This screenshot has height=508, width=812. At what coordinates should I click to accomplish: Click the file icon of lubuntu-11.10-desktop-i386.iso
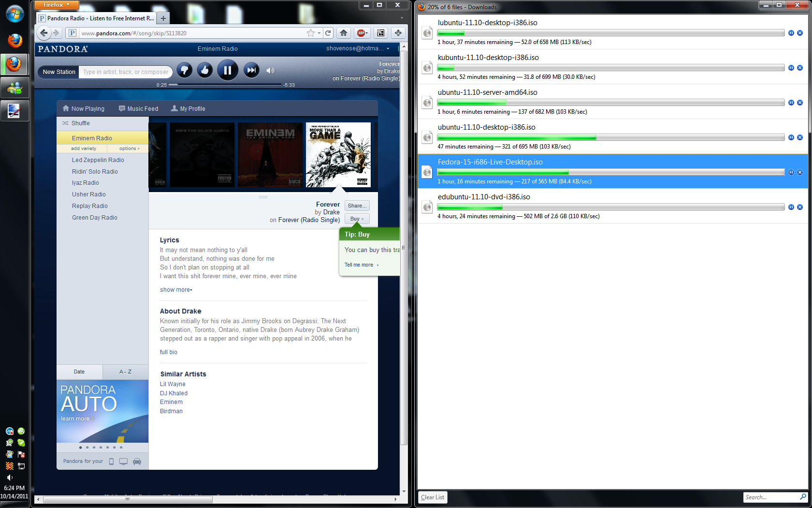coord(427,33)
